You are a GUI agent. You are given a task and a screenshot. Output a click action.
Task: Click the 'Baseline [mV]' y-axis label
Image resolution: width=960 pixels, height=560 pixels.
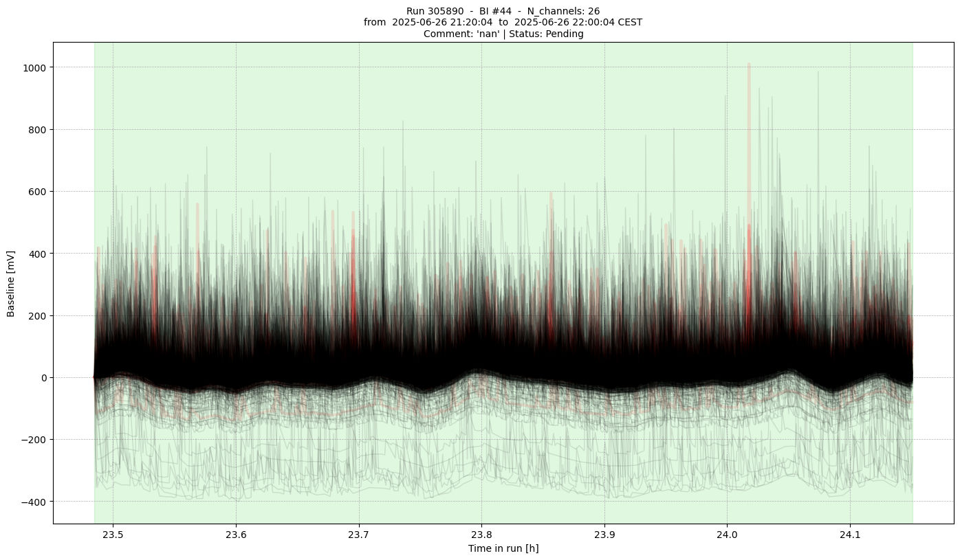tap(11, 283)
